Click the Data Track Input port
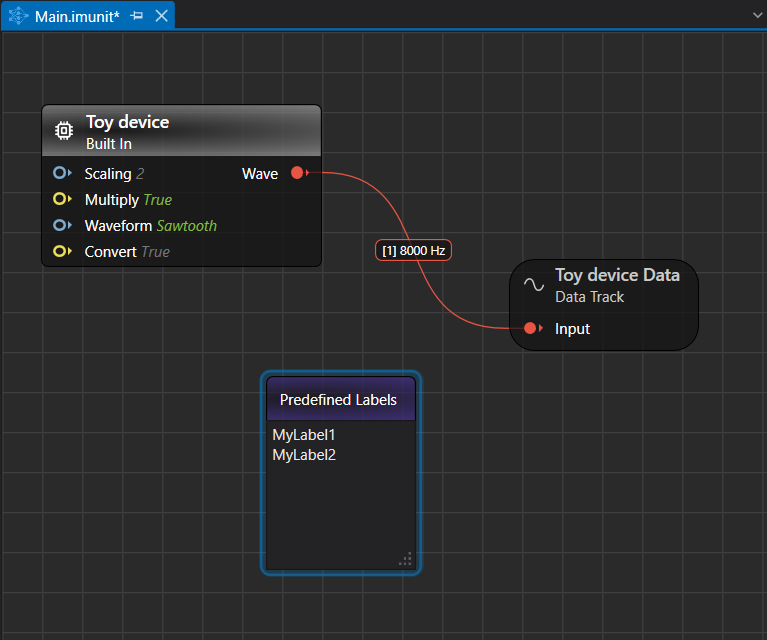This screenshot has height=640, width=767. pos(531,328)
